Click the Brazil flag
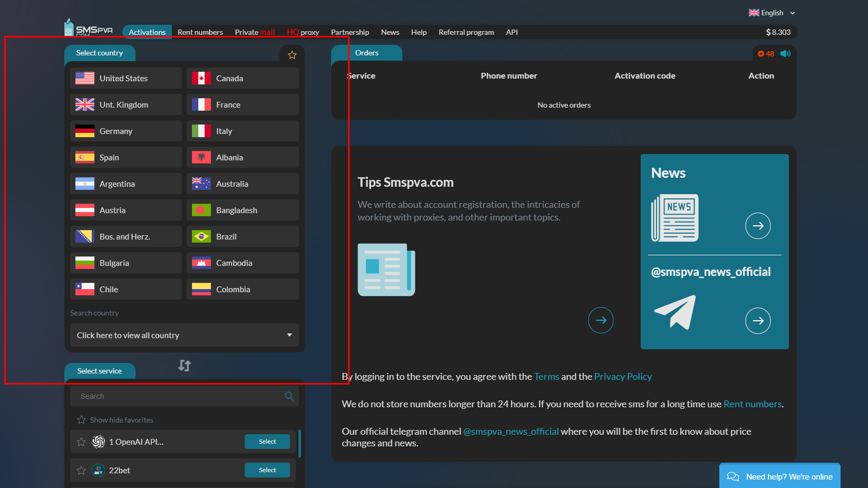This screenshot has height=488, width=868. click(201, 236)
